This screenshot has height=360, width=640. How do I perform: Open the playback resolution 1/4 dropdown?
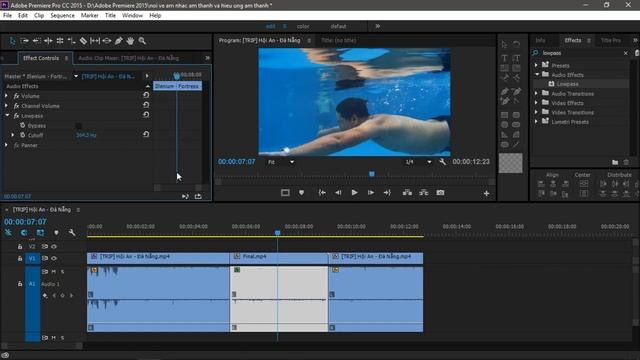point(418,162)
